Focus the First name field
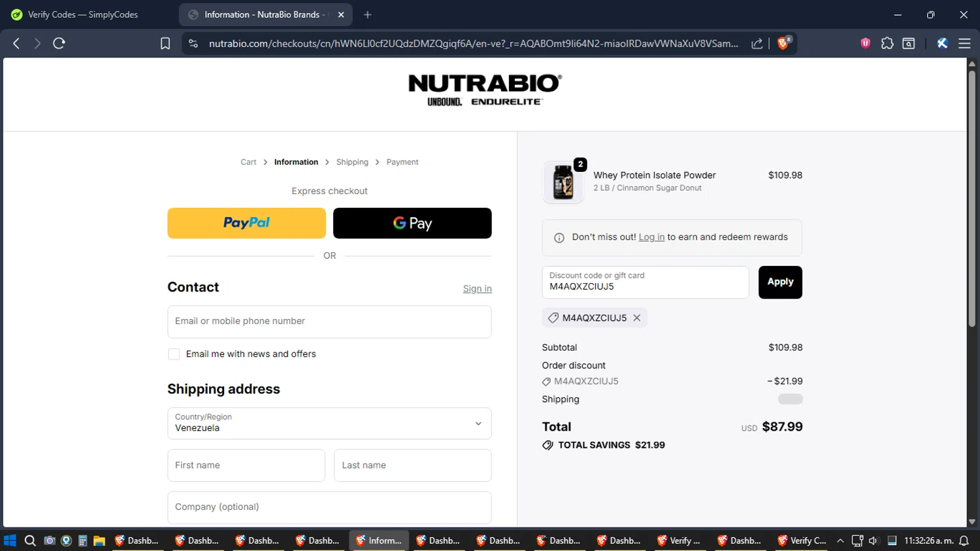Viewport: 980px width, 551px height. (246, 465)
